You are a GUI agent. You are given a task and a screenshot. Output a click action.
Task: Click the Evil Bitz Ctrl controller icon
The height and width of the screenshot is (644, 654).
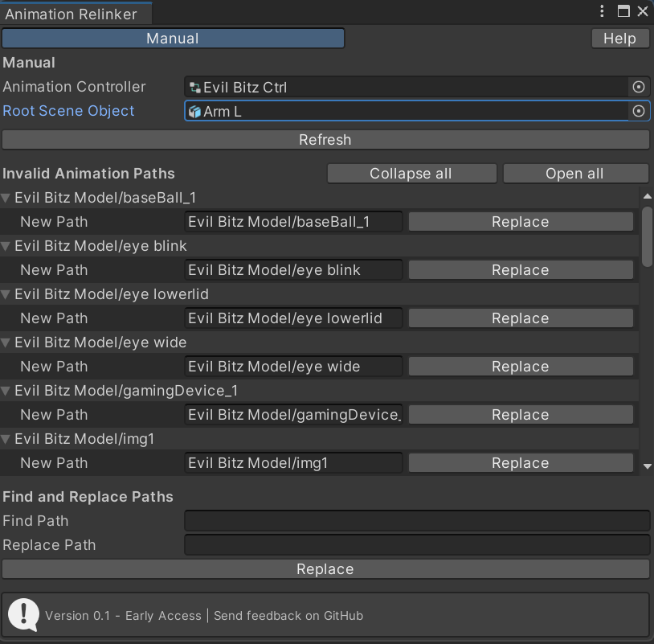pyautogui.click(x=194, y=87)
